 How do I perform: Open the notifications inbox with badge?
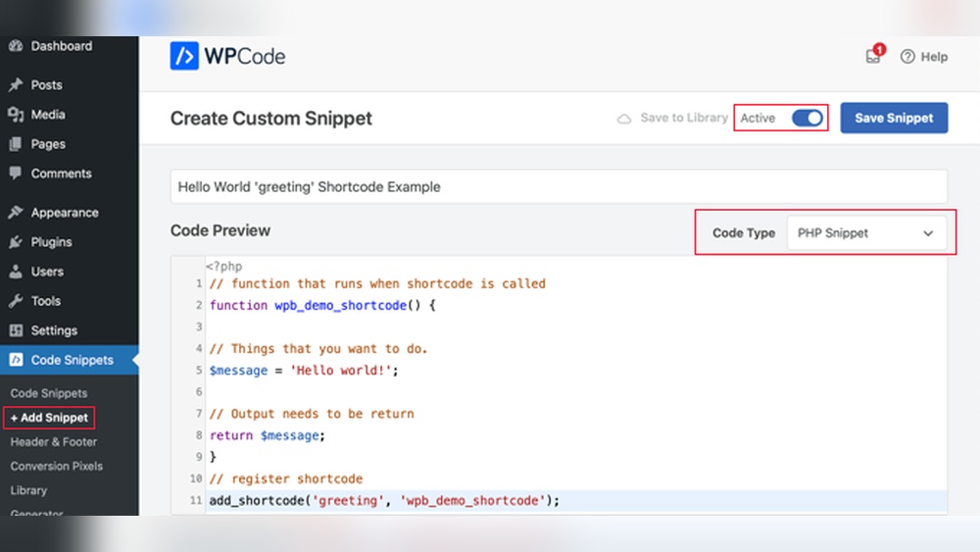(874, 56)
